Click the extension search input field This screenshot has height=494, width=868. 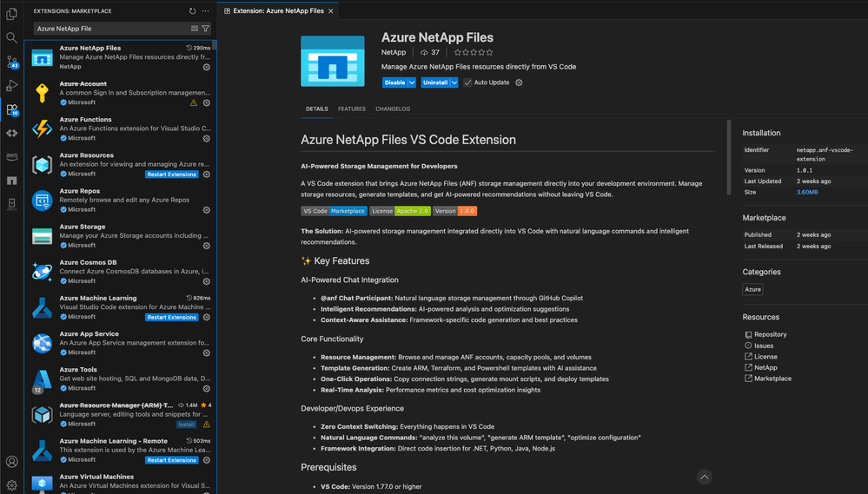click(x=111, y=29)
